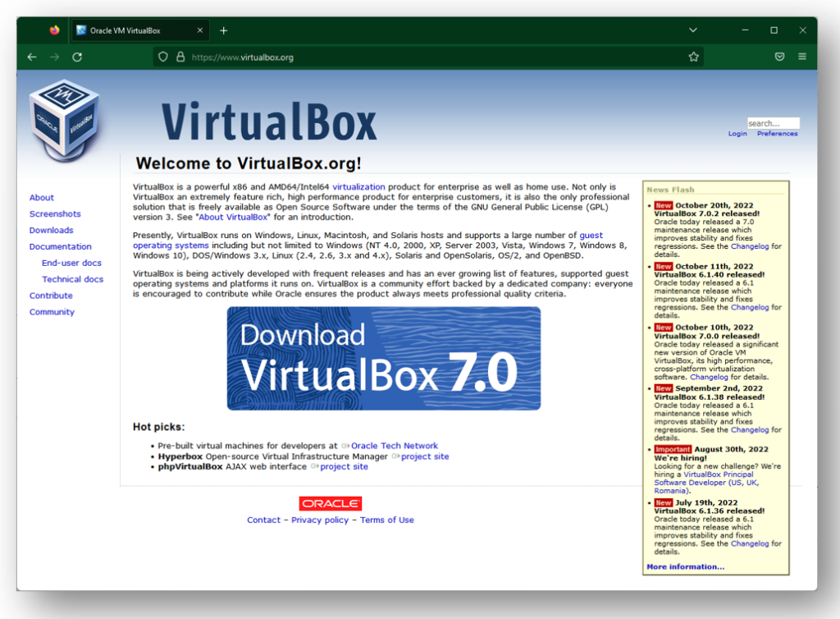Open More information news link
Image resolution: width=840 pixels, height=619 pixels.
(x=685, y=567)
